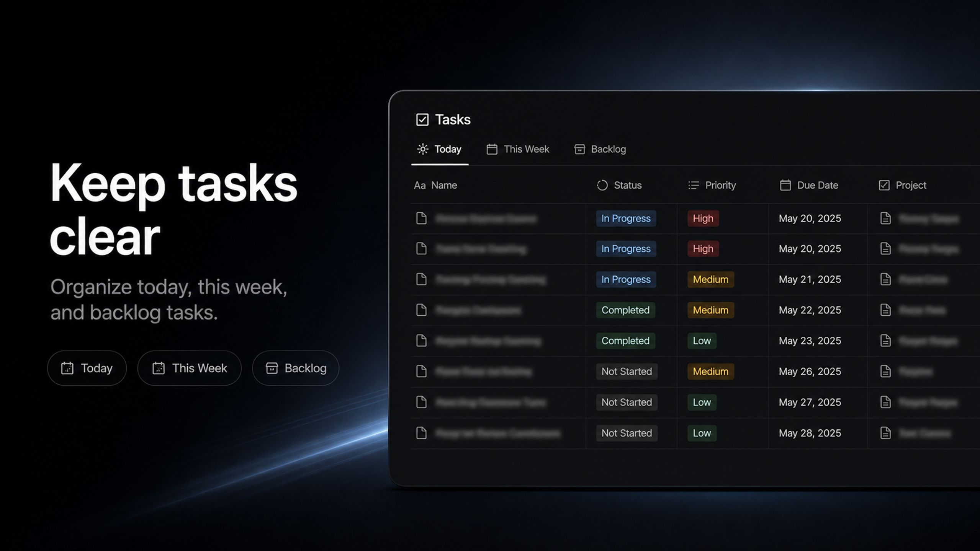Click the Project column header

902,185
